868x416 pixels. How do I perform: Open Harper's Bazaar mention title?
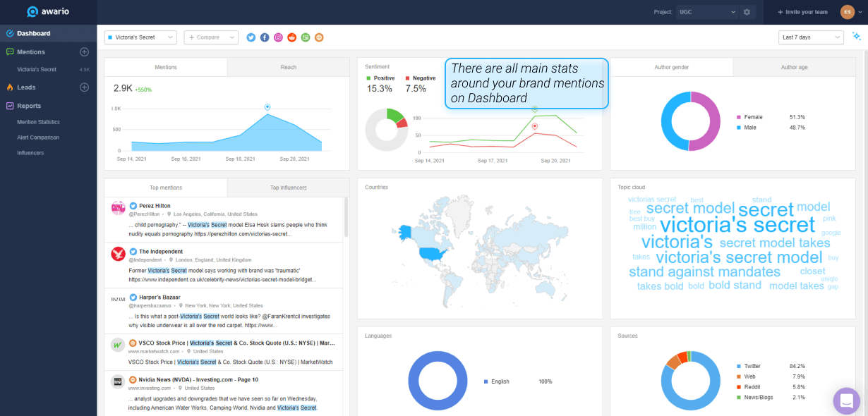coord(159,297)
